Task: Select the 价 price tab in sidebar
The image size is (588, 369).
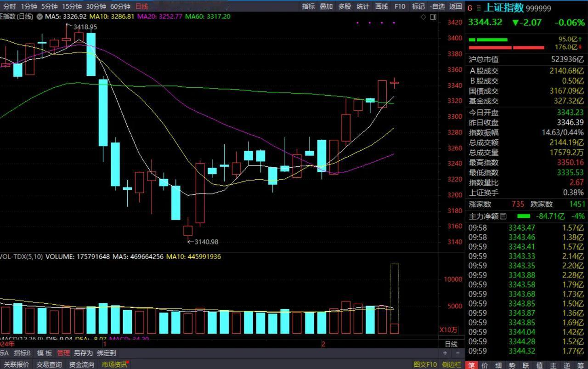Action: coord(485,365)
